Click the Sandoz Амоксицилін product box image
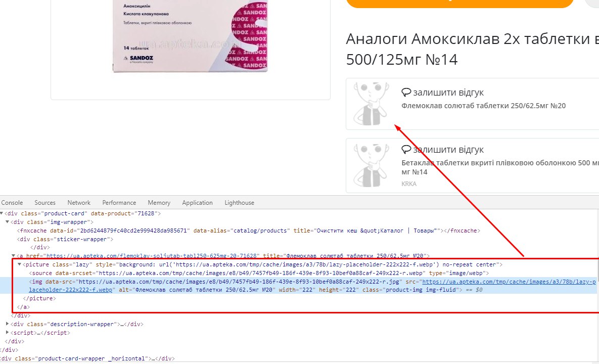599x364 pixels. [190, 36]
